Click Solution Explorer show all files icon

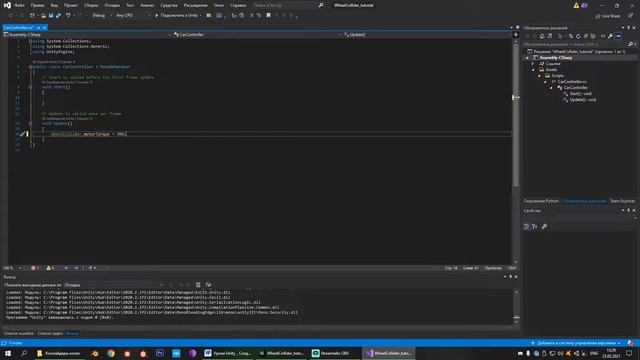(593, 36)
